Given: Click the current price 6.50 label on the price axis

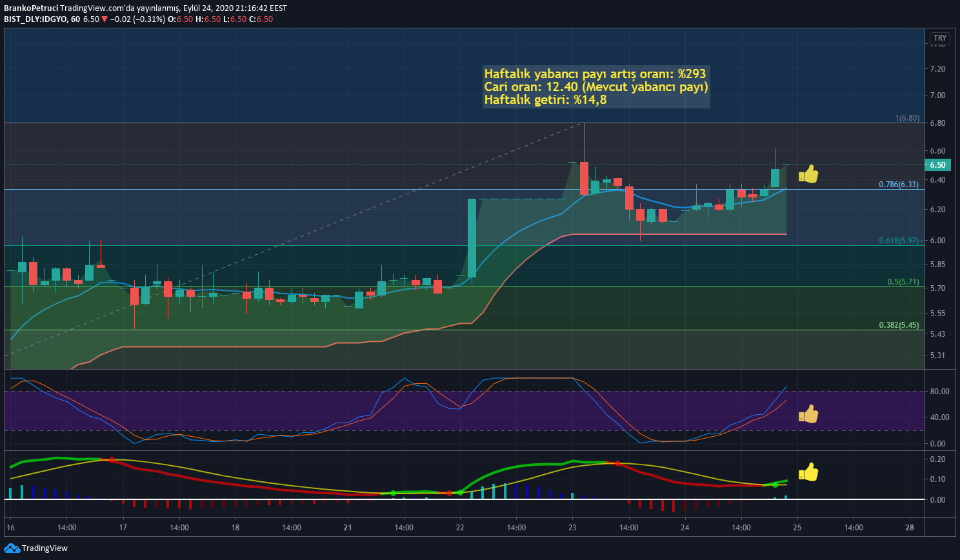Looking at the screenshot, I should (x=938, y=165).
